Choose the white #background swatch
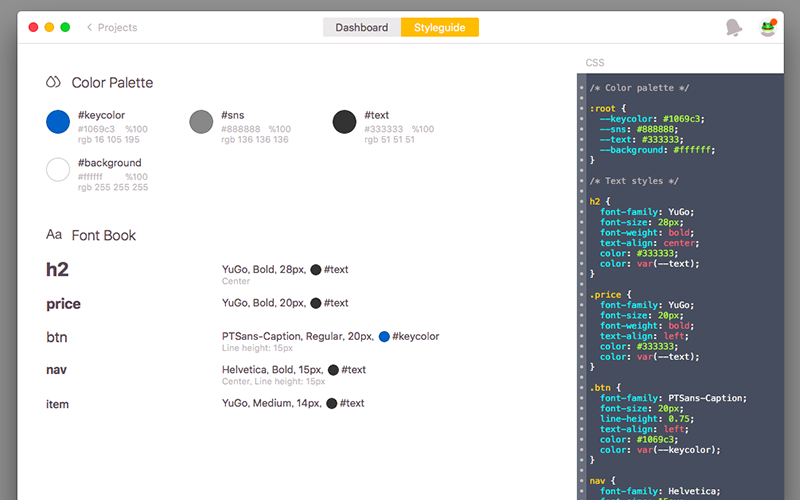 click(x=58, y=169)
